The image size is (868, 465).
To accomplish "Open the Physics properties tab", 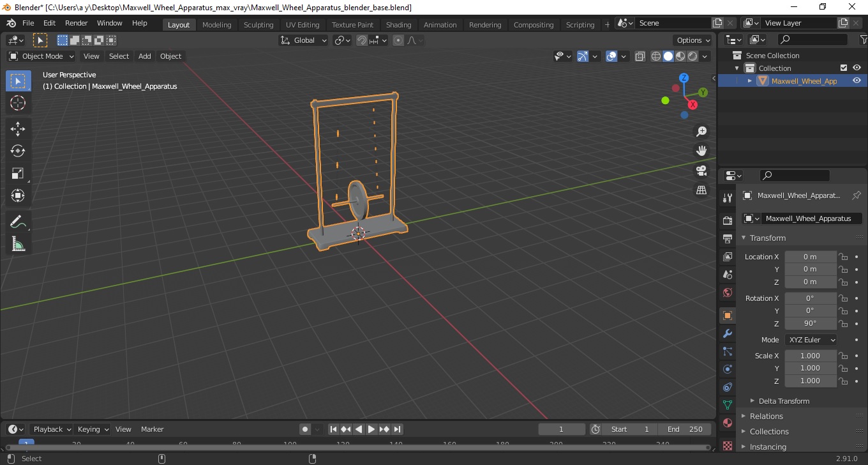I will (x=727, y=369).
